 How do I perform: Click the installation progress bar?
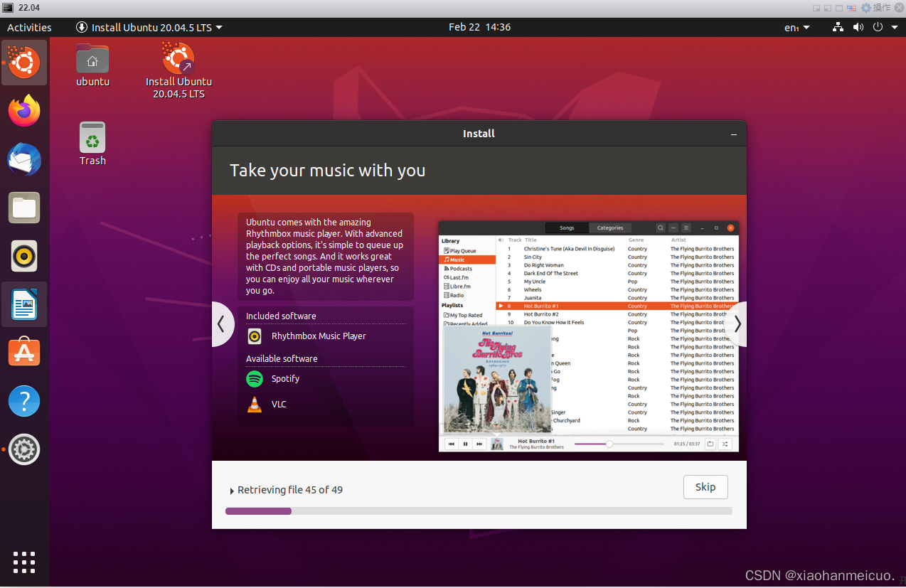(479, 511)
